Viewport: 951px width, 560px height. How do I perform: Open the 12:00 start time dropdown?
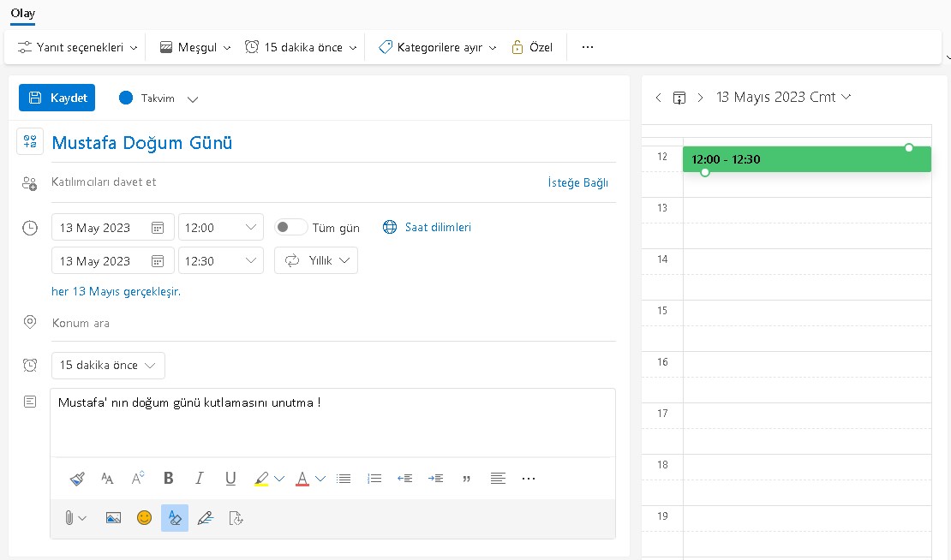pyautogui.click(x=220, y=227)
